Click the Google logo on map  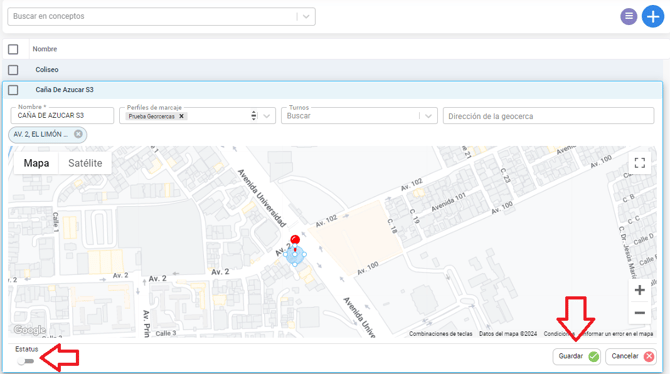pos(29,330)
